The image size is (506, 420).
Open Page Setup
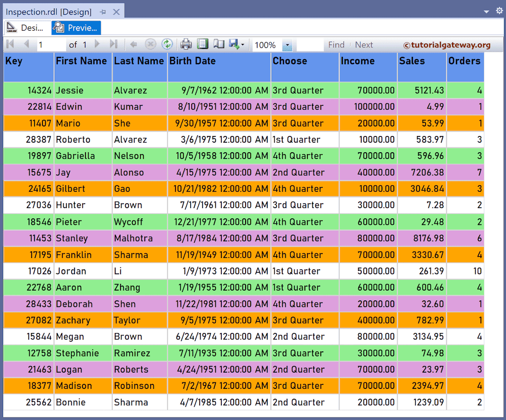tap(218, 44)
